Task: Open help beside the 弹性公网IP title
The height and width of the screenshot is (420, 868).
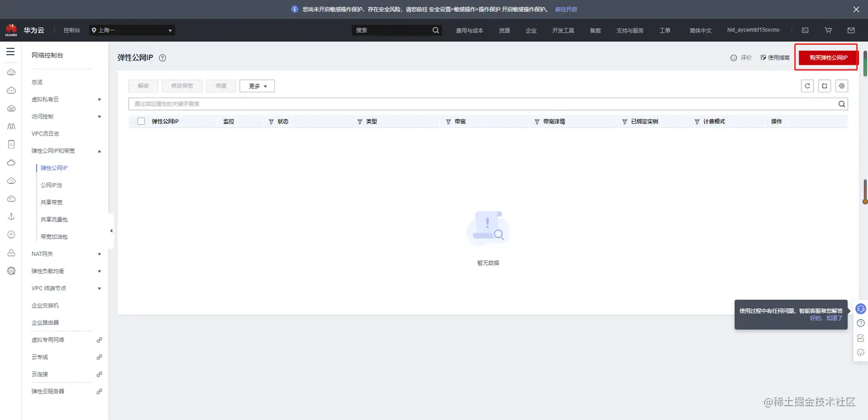Action: (x=162, y=57)
